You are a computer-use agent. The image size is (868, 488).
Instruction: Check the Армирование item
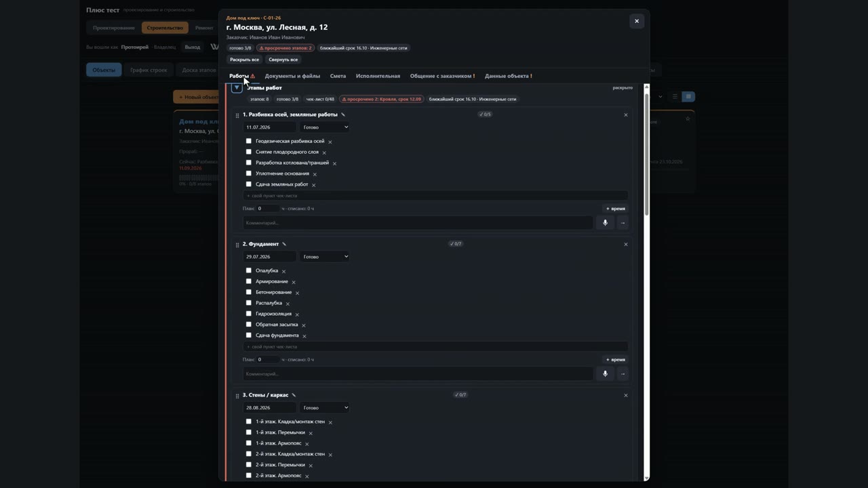click(249, 281)
